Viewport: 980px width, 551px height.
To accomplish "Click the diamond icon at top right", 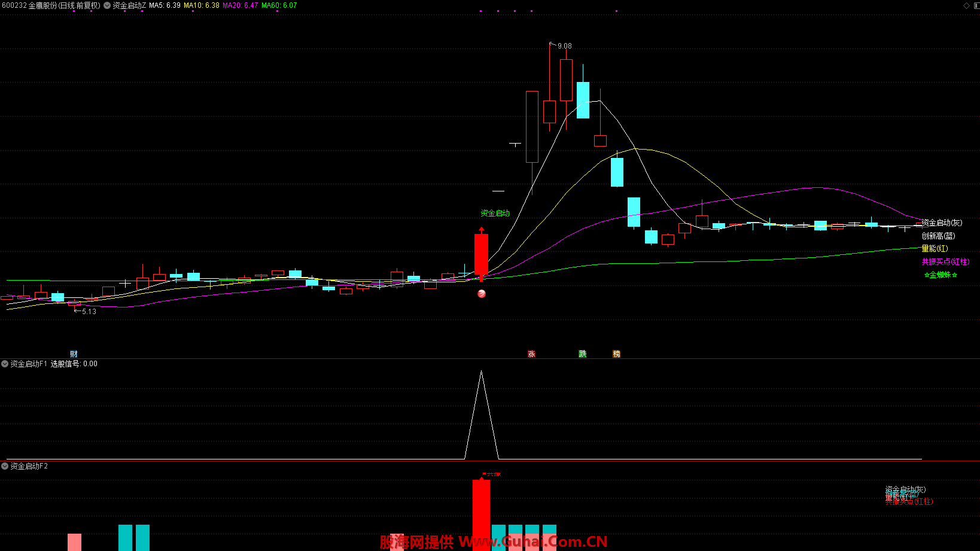I will [x=966, y=5].
